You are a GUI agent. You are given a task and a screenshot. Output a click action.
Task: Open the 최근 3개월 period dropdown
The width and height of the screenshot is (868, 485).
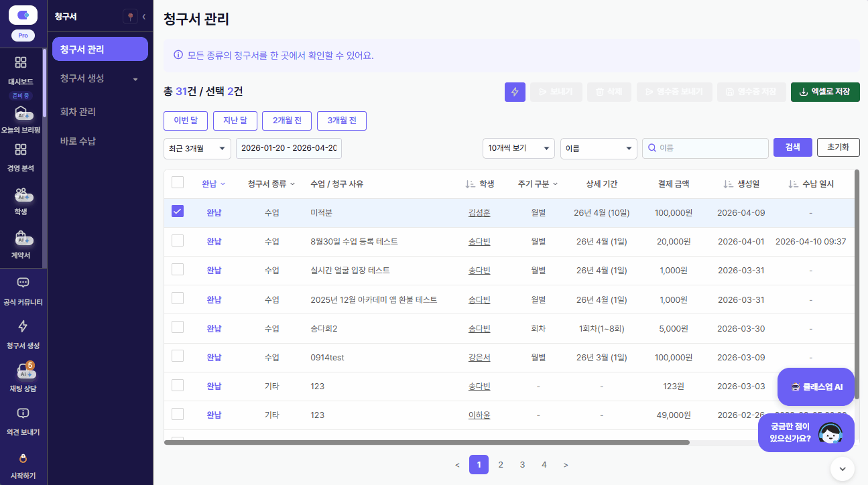coord(197,148)
